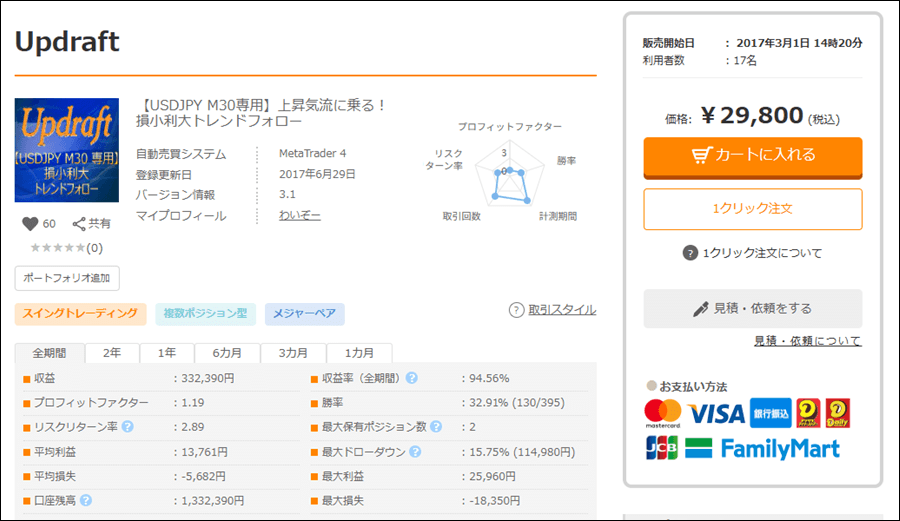Click the heart favorite icon
Viewport: 900px width, 521px height.
click(x=29, y=224)
